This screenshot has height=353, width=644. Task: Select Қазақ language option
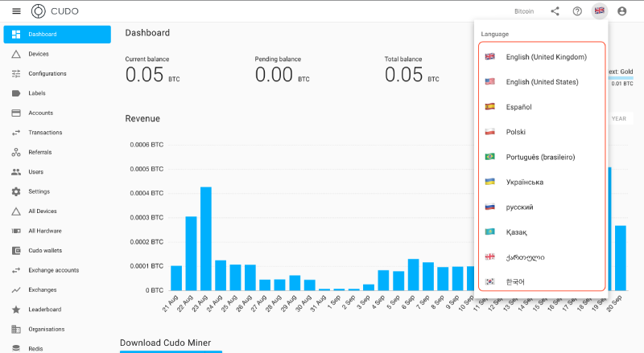pyautogui.click(x=541, y=232)
